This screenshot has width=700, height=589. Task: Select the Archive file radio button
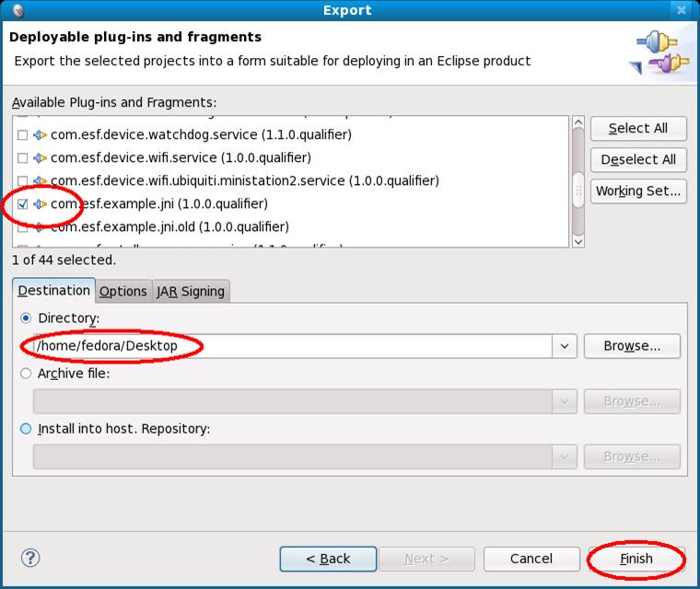click(x=26, y=374)
